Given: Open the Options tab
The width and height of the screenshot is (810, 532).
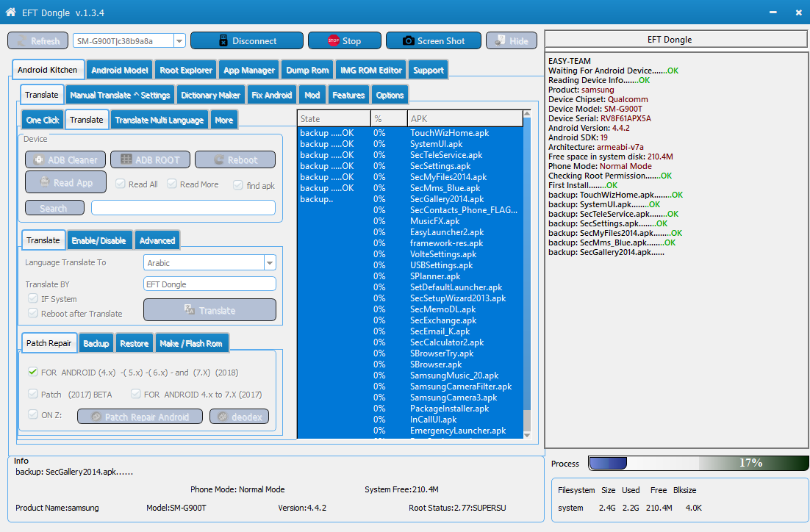Looking at the screenshot, I should pos(390,95).
